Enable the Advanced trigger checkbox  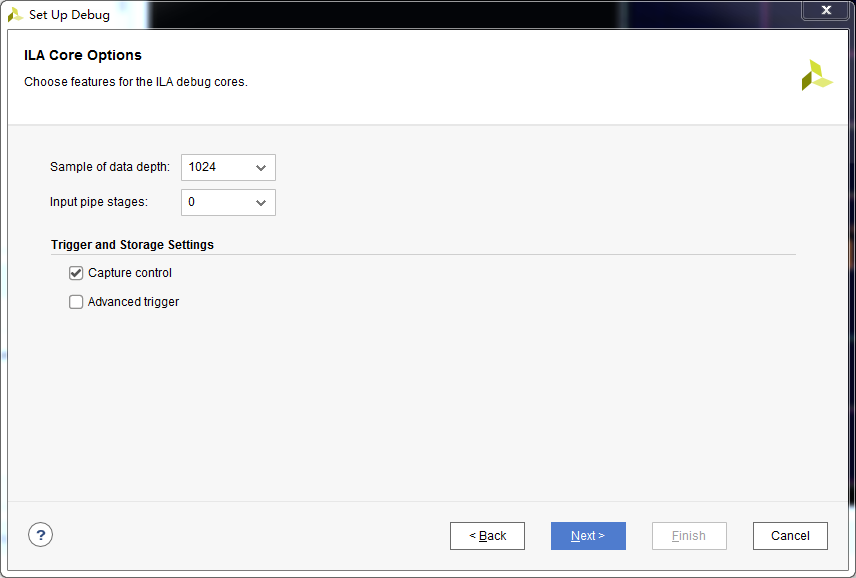click(x=76, y=301)
